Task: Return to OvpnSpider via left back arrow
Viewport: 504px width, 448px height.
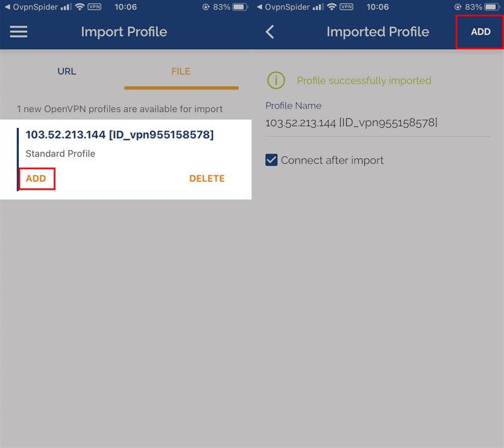Action: point(31,7)
